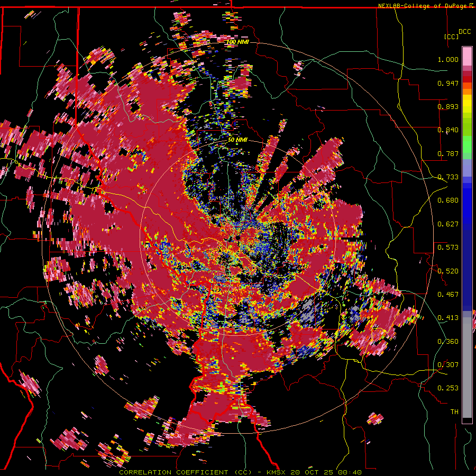Click the 0.893 legend value
The height and width of the screenshot is (476, 476).
click(x=448, y=106)
